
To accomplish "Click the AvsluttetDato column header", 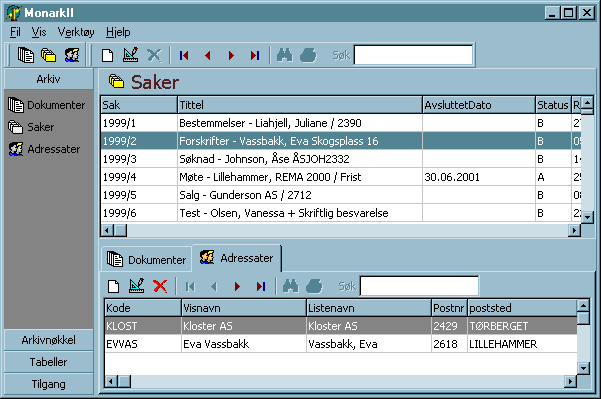I will click(x=479, y=105).
